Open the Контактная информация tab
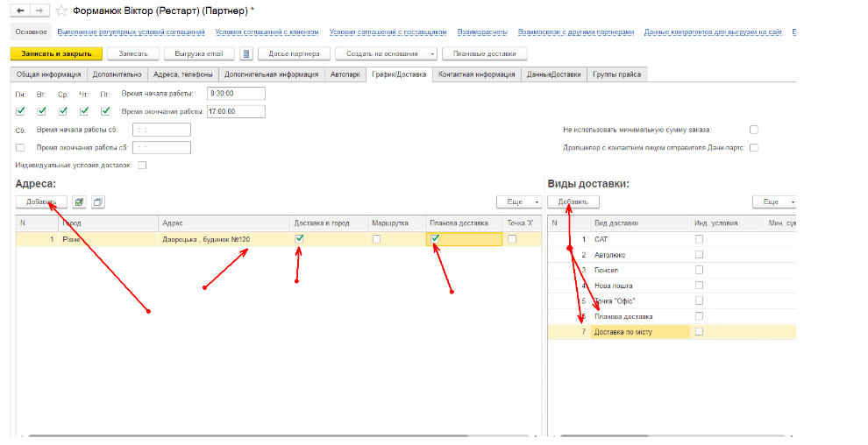Image resolution: width=868 pixels, height=445 pixels. coord(476,75)
